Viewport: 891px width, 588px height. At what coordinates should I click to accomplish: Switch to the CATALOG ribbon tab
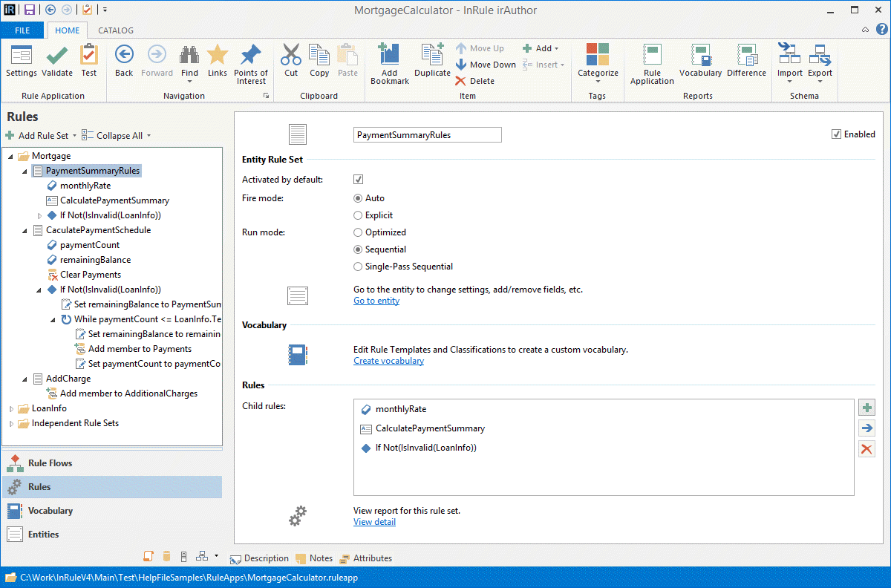coord(116,30)
